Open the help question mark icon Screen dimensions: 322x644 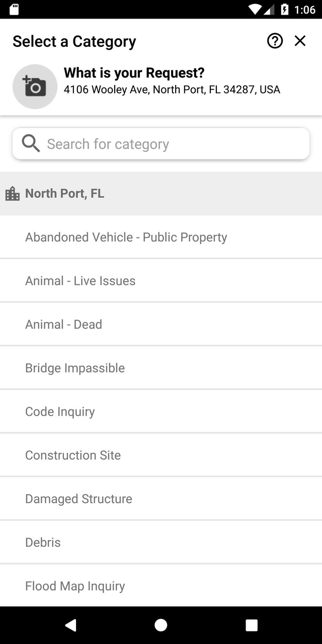pos(275,41)
